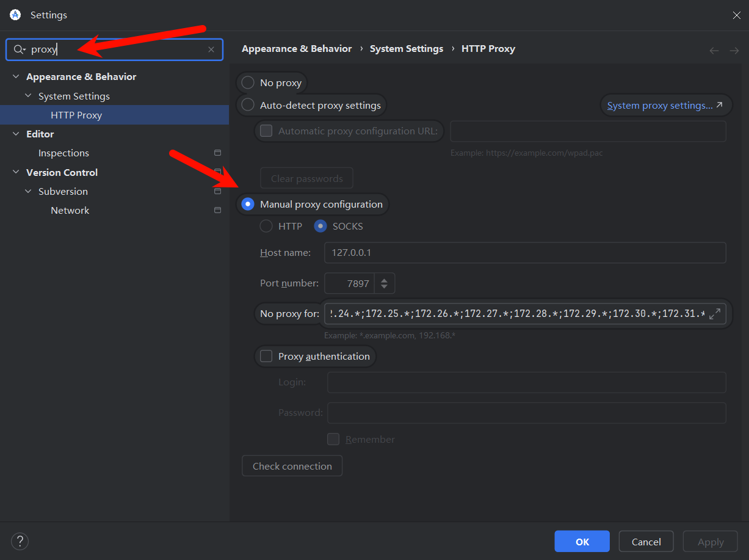749x560 pixels.
Task: Click the project-level icon beside Inspections
Action: pyautogui.click(x=217, y=153)
